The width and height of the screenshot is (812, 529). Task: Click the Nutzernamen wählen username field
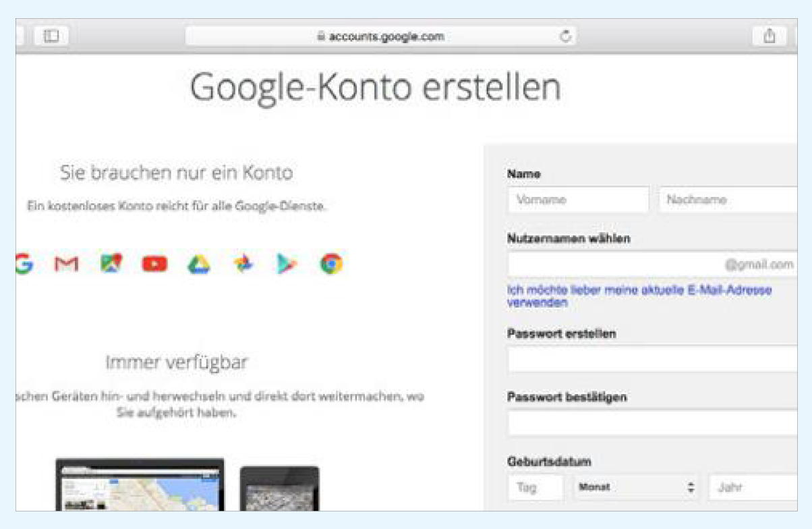coord(652,264)
